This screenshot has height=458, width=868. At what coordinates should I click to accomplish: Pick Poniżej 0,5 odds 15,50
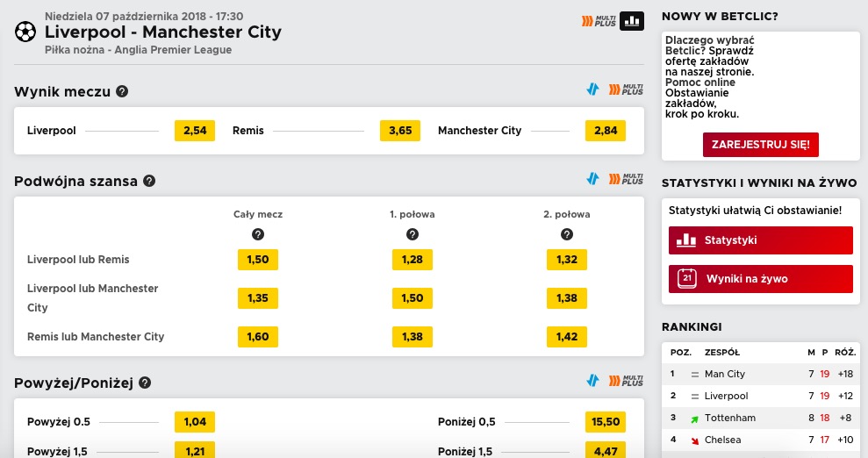(606, 421)
